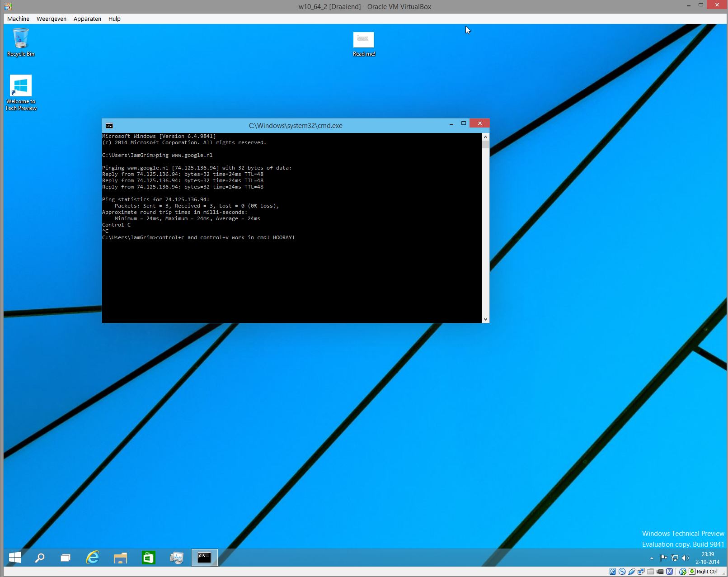
Task: Open the Read me! desktop file
Action: tap(364, 44)
